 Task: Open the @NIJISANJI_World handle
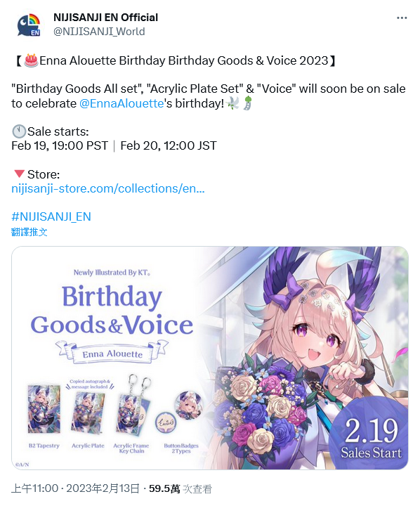(x=99, y=32)
